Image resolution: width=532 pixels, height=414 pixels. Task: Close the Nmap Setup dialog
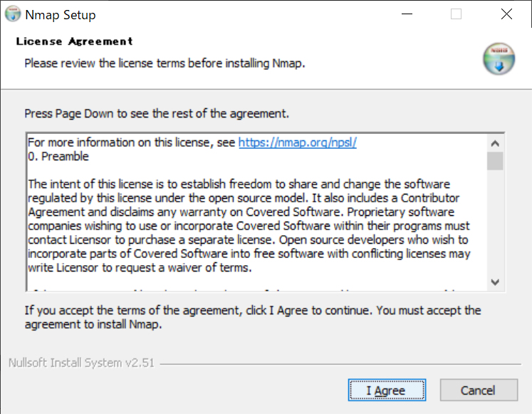[x=506, y=14]
